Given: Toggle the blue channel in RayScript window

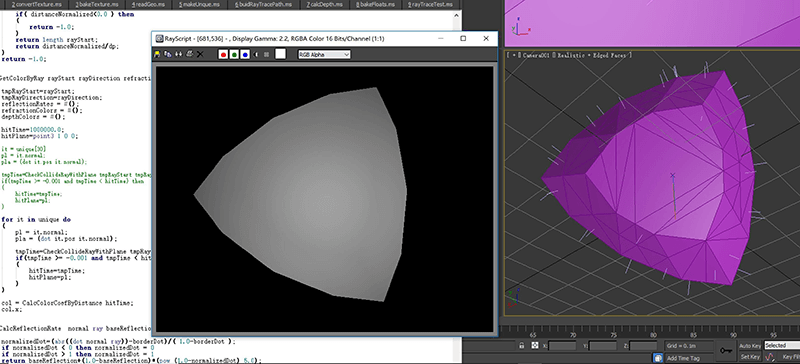Looking at the screenshot, I should pyautogui.click(x=245, y=54).
